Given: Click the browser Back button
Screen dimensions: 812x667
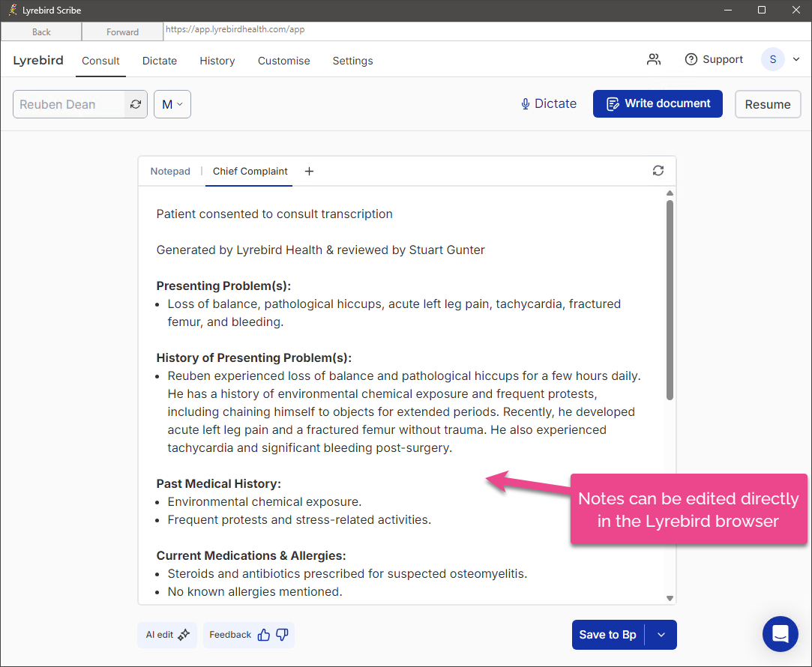Looking at the screenshot, I should pos(41,31).
